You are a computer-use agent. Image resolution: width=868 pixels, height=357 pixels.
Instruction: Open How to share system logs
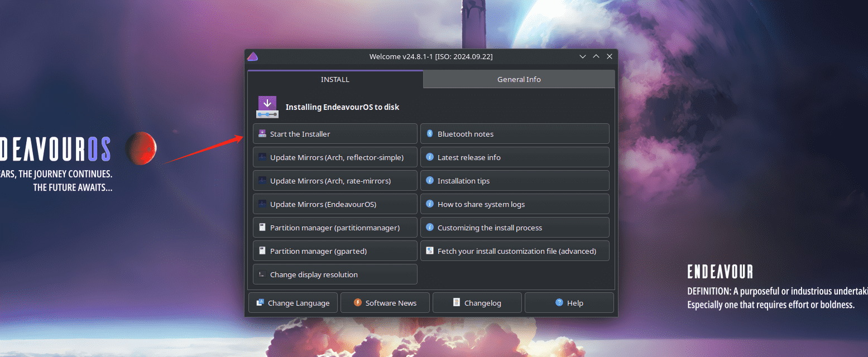tap(515, 204)
